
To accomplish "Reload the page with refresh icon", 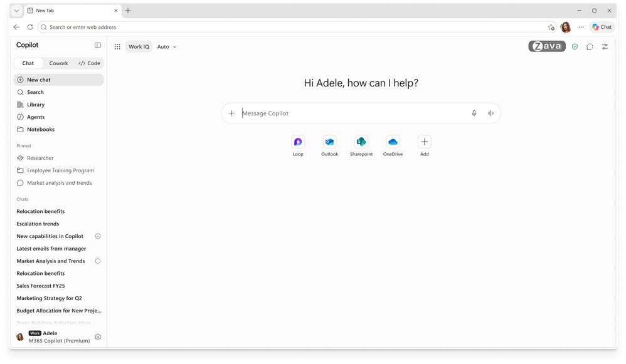I will pyautogui.click(x=30, y=27).
